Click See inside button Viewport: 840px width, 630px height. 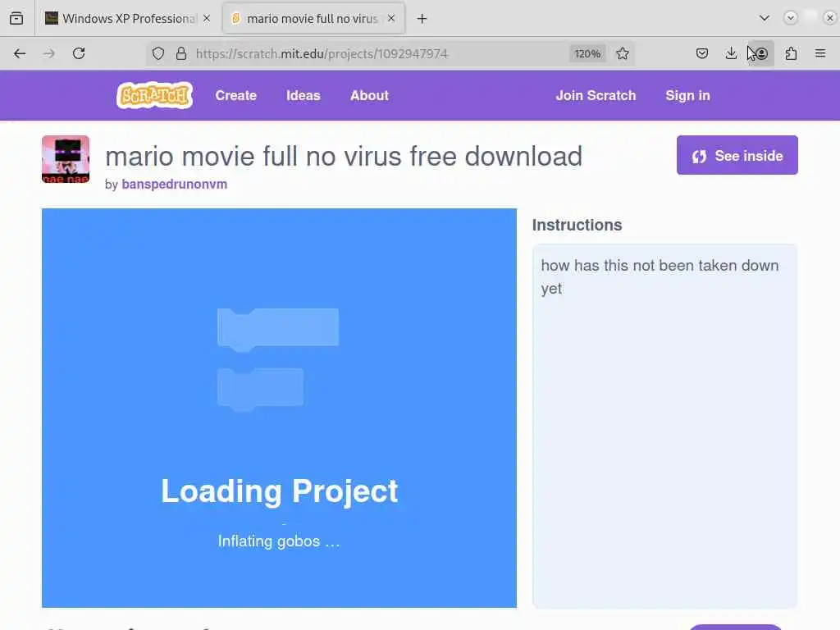737,155
